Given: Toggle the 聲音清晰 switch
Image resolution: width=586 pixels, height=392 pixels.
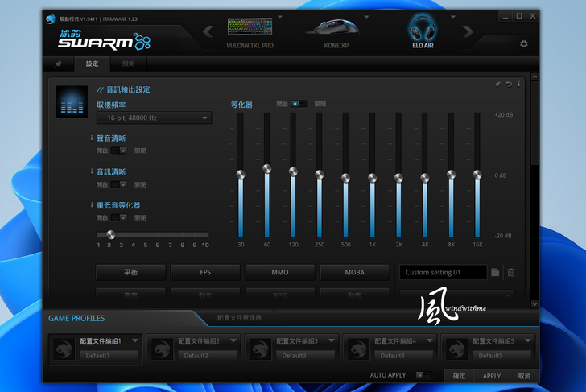Looking at the screenshot, I should point(119,151).
